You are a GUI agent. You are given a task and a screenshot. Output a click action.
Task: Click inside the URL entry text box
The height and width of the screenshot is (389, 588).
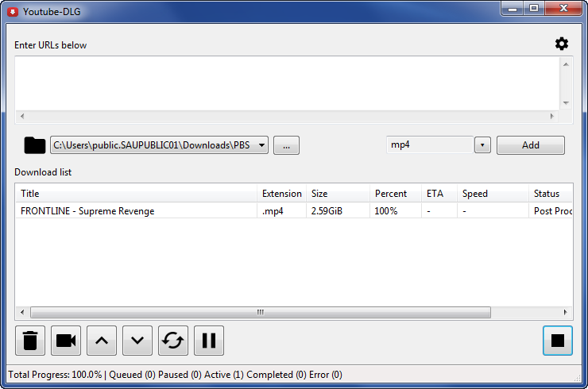click(288, 83)
